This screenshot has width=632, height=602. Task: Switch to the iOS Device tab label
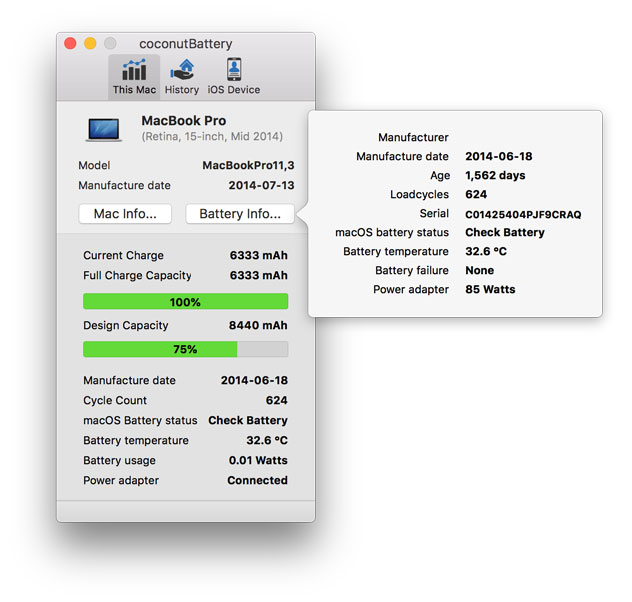[234, 89]
